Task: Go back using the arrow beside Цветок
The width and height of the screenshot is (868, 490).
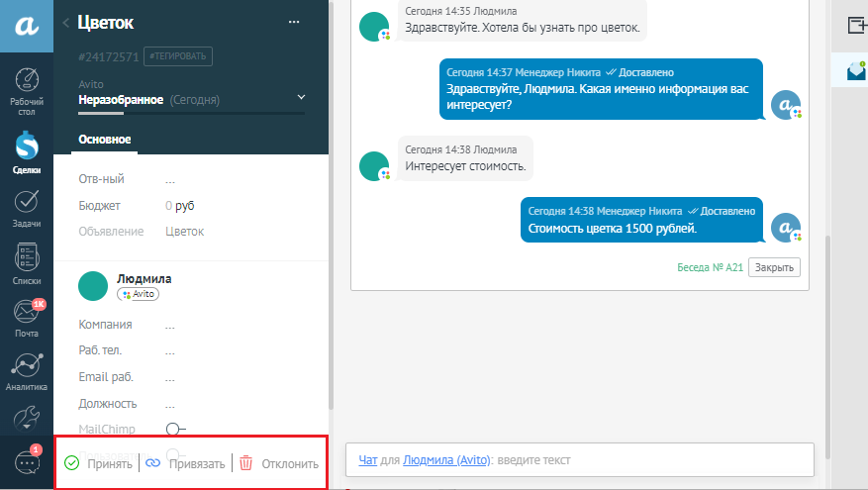Action: click(x=66, y=22)
